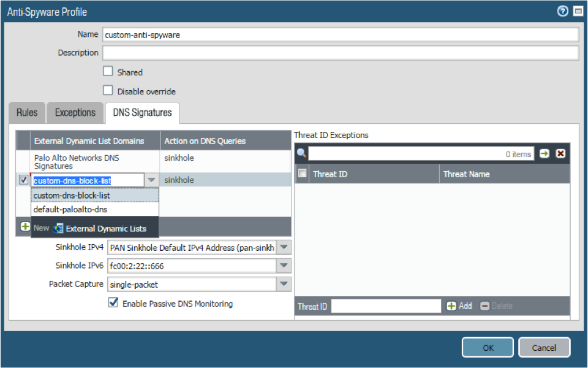Image resolution: width=588 pixels, height=368 pixels.
Task: Click the green plus icon beside New
Action: coord(25,227)
